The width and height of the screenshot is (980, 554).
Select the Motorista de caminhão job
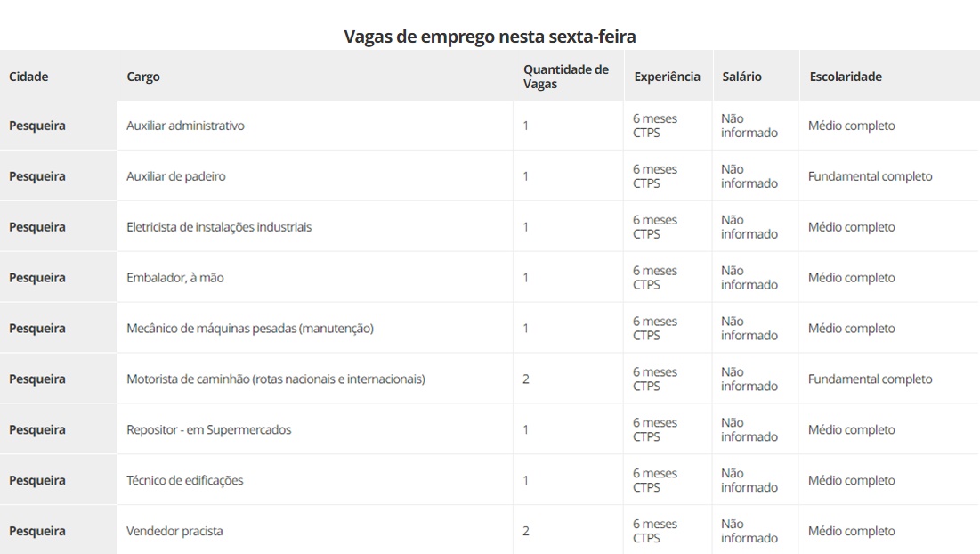pyautogui.click(x=276, y=379)
